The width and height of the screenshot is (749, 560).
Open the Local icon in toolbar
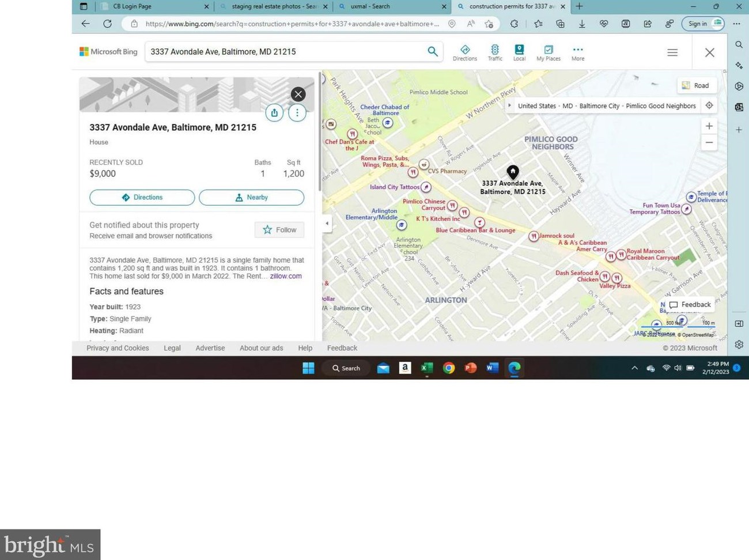pos(519,52)
